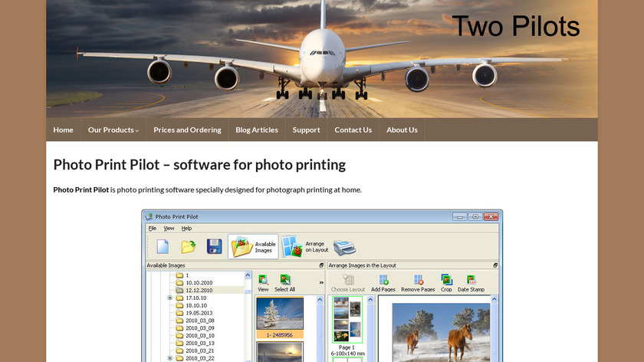Select the Page 1 layout thumbnail
The height and width of the screenshot is (362, 644).
coord(347,320)
